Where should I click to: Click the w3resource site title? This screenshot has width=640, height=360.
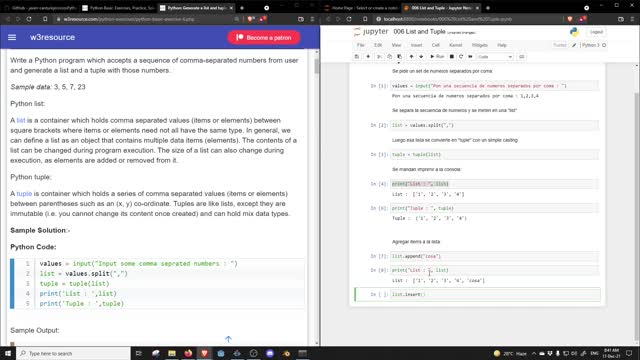coord(52,37)
